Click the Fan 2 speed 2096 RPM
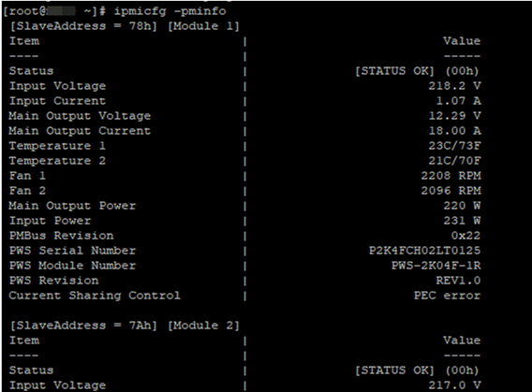The height and width of the screenshot is (392, 532). (451, 191)
